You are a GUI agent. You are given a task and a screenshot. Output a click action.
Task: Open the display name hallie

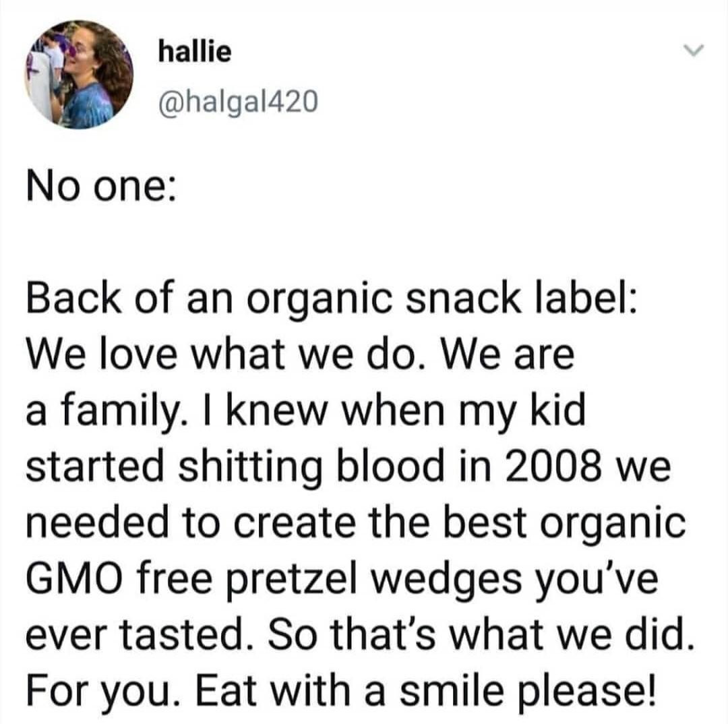(x=193, y=51)
